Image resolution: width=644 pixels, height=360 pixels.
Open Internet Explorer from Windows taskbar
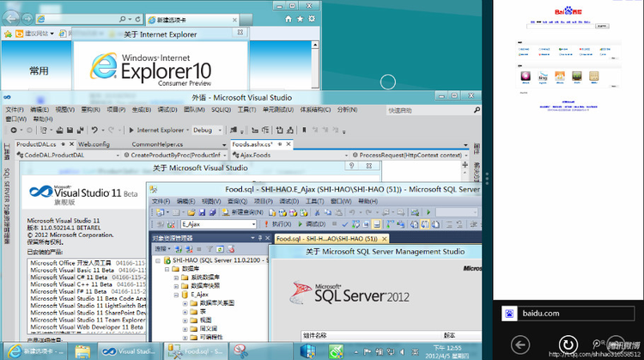tap(34, 351)
